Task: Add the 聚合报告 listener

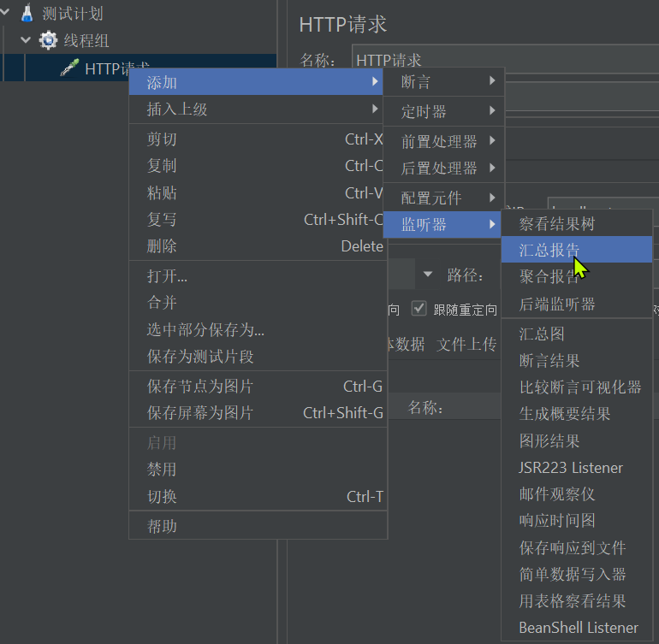Action: click(x=577, y=276)
